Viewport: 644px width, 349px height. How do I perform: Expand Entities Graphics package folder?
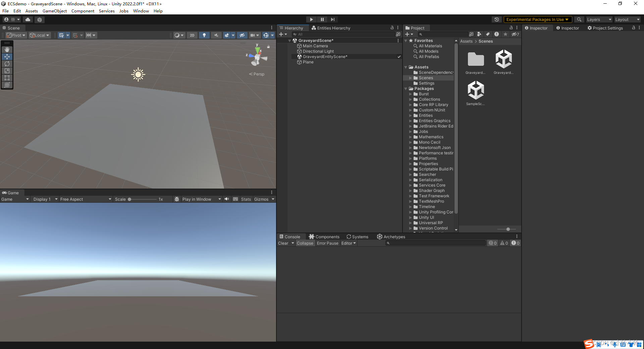(x=410, y=121)
